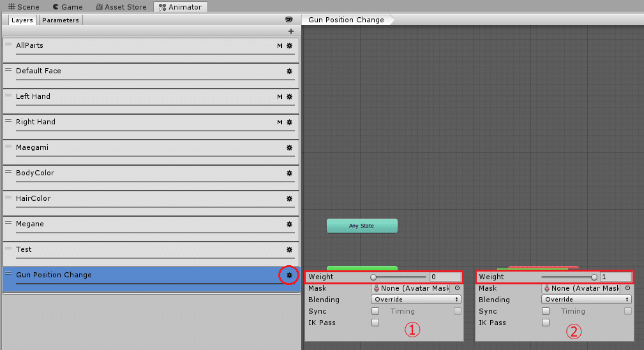Select the Test layer
The image size is (644, 350).
(x=151, y=254)
